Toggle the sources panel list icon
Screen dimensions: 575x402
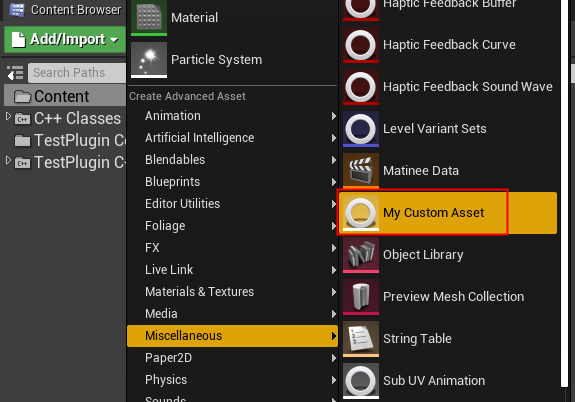(15, 73)
